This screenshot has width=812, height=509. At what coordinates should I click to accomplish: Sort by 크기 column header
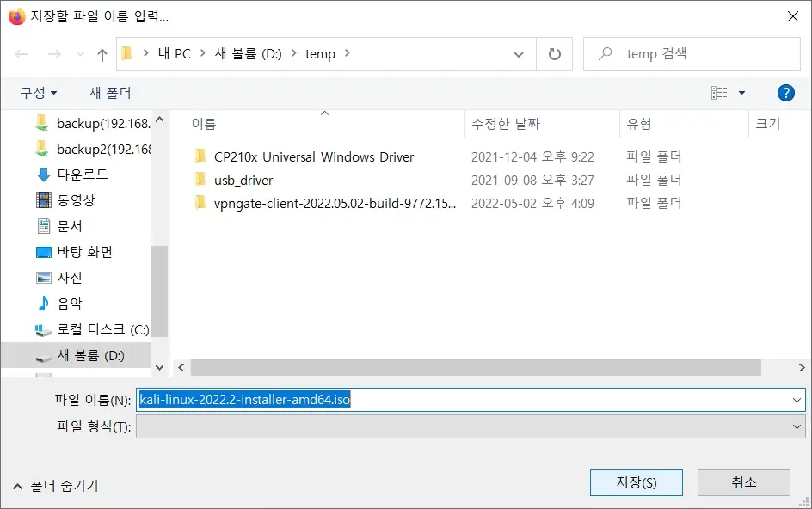pos(768,124)
